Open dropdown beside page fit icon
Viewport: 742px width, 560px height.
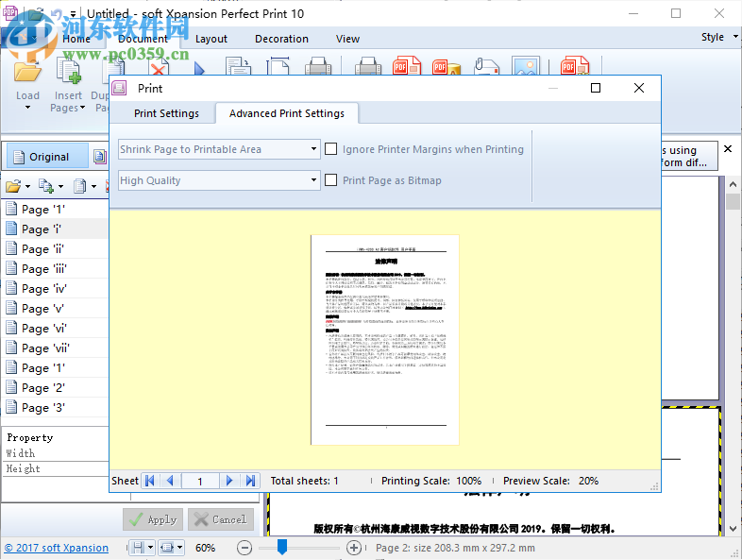[179, 548]
